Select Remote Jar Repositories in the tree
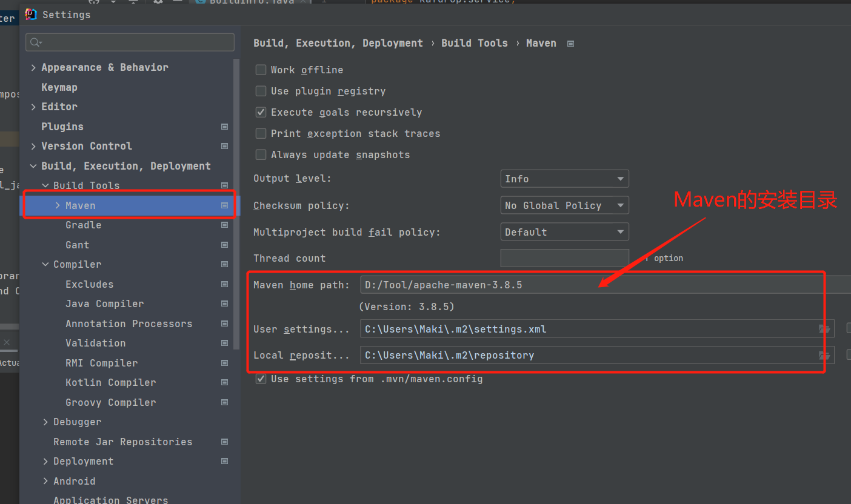Viewport: 851px width, 504px height. click(123, 442)
